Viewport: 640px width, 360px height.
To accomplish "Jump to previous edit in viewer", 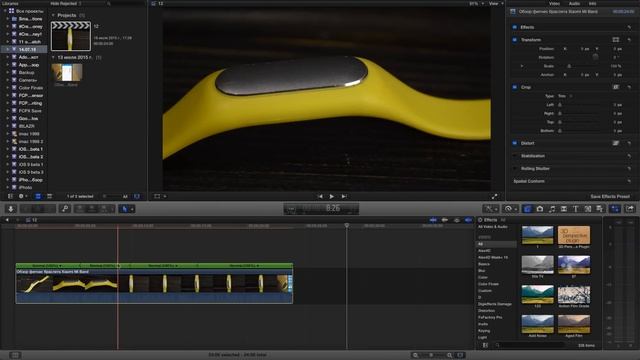I will pyautogui.click(x=320, y=196).
